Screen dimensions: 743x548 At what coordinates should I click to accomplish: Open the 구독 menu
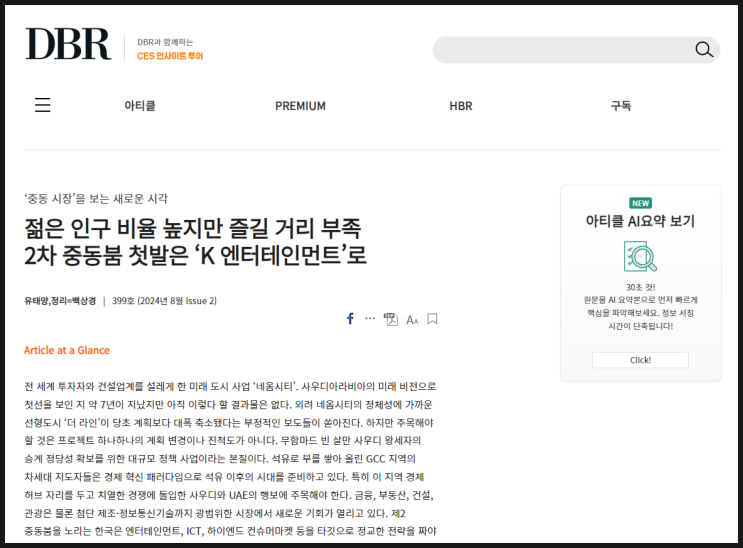[x=621, y=106]
